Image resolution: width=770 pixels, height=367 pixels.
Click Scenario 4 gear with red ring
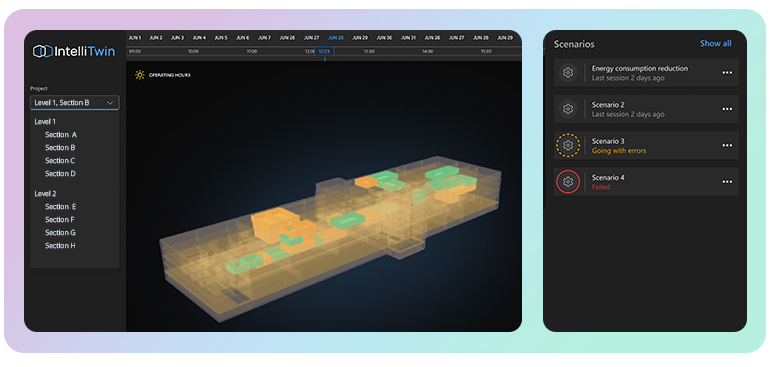(568, 182)
